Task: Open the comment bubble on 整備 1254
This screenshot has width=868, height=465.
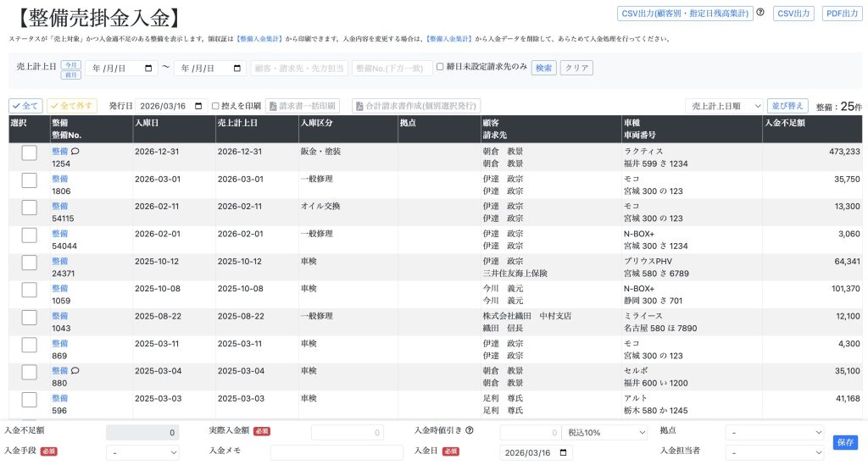Action: pyautogui.click(x=75, y=151)
